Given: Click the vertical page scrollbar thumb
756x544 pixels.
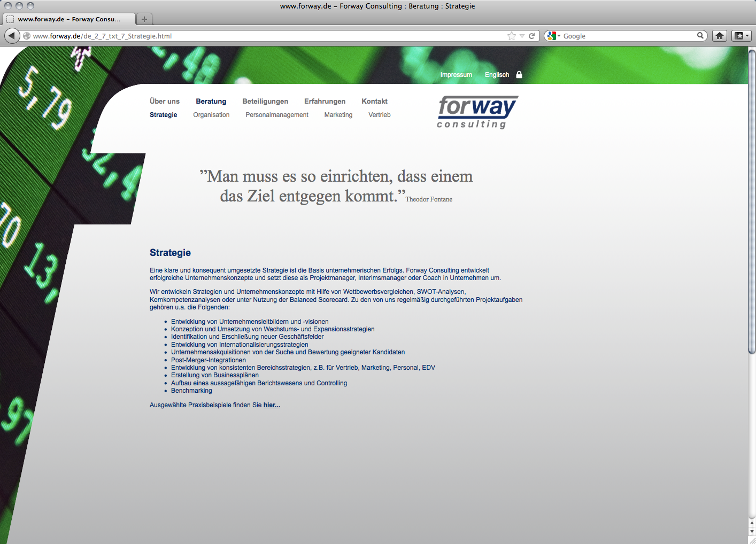Looking at the screenshot, I should click(752, 200).
